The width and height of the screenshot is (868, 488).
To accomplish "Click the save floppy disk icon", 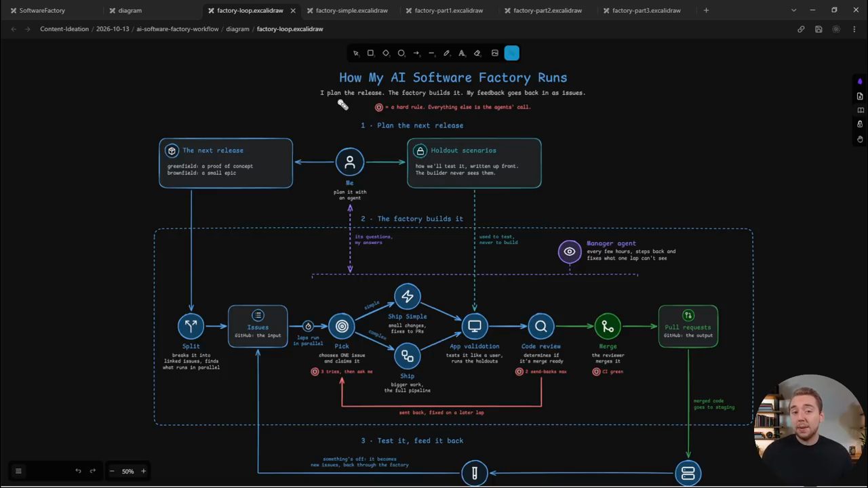I will (818, 29).
